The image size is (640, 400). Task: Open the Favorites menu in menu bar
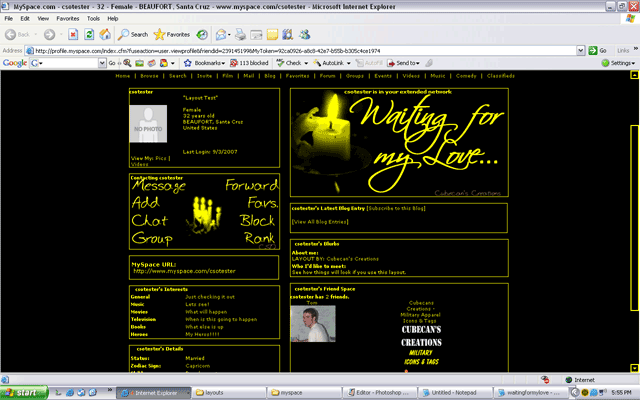tap(68, 18)
